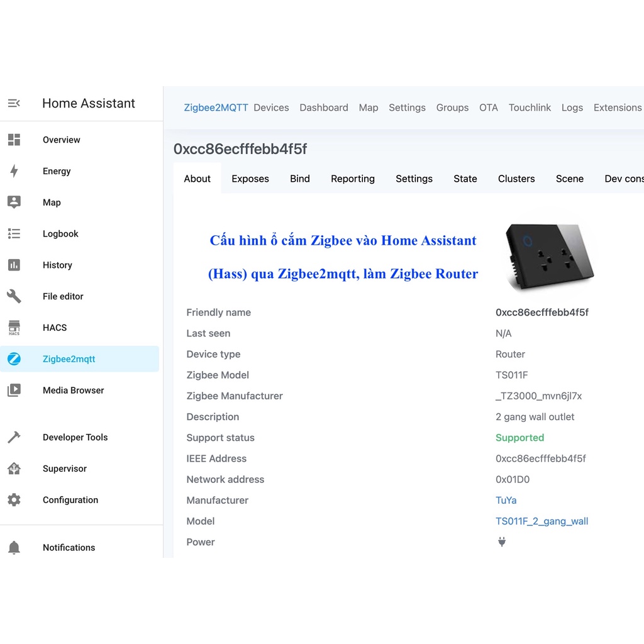Click the HACS store icon

[14, 328]
